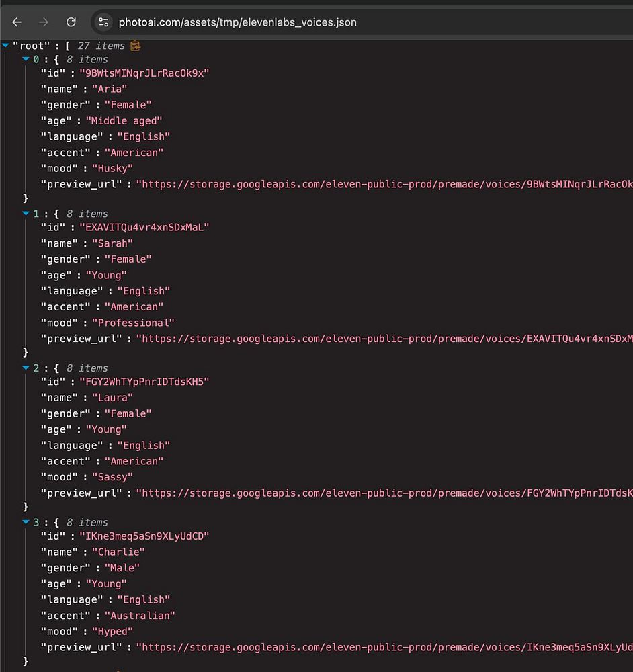The image size is (633, 672).
Task: Click the mood value "Professional"
Action: [133, 323]
